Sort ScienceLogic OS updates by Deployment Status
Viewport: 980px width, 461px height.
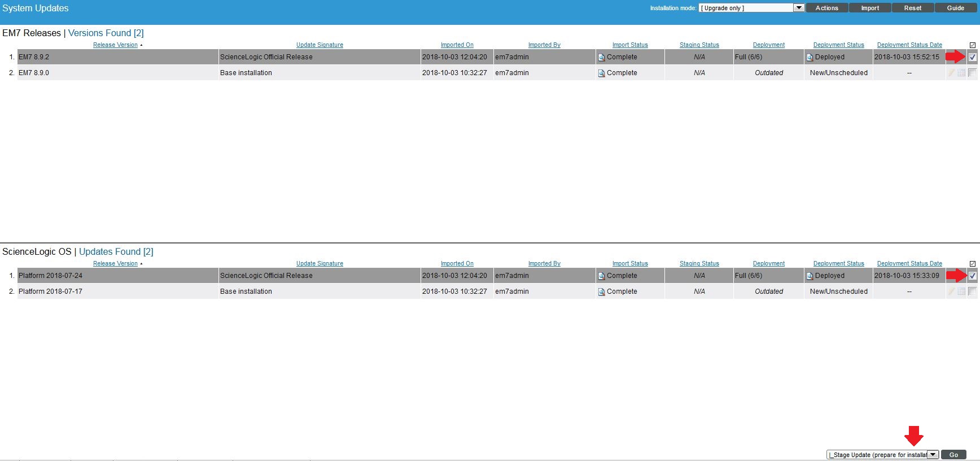(x=838, y=264)
